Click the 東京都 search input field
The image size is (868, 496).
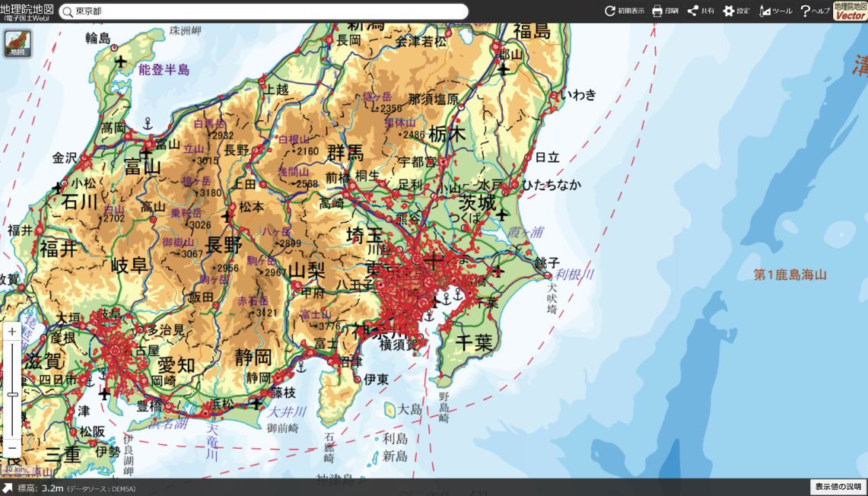pos(228,11)
